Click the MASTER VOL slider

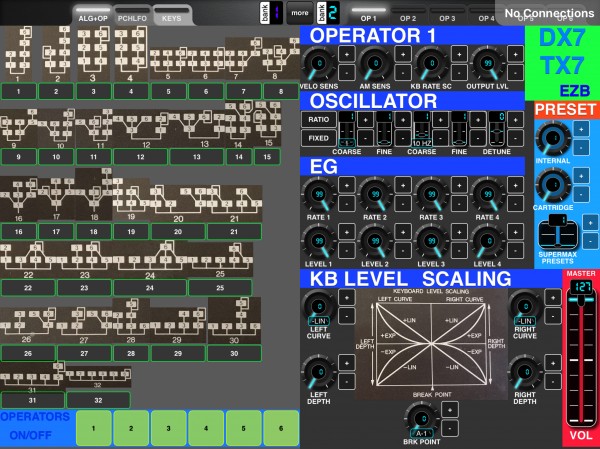(x=581, y=356)
